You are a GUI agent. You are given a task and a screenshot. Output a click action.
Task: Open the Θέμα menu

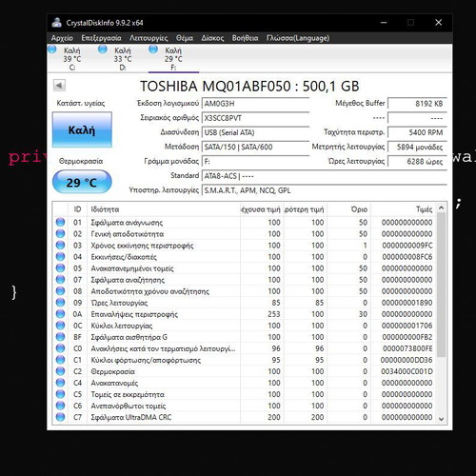(185, 38)
